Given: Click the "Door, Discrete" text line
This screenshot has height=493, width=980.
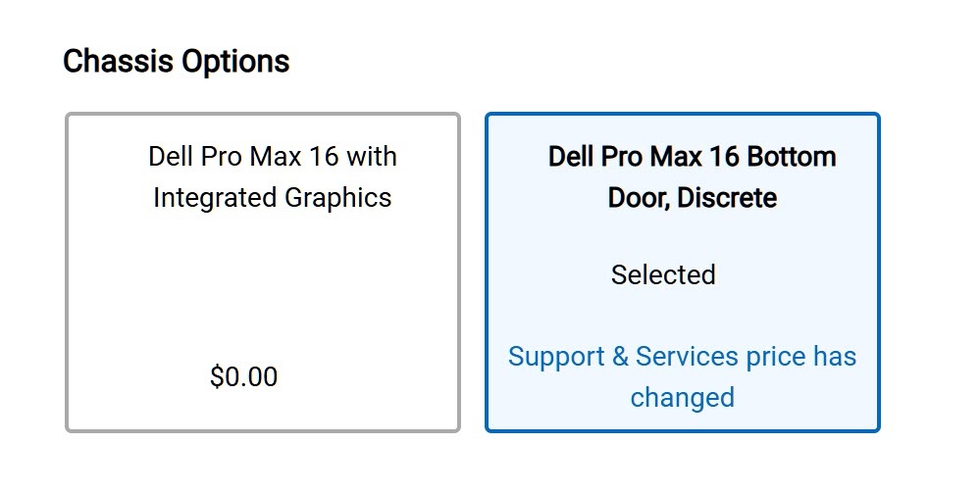Looking at the screenshot, I should [x=692, y=198].
